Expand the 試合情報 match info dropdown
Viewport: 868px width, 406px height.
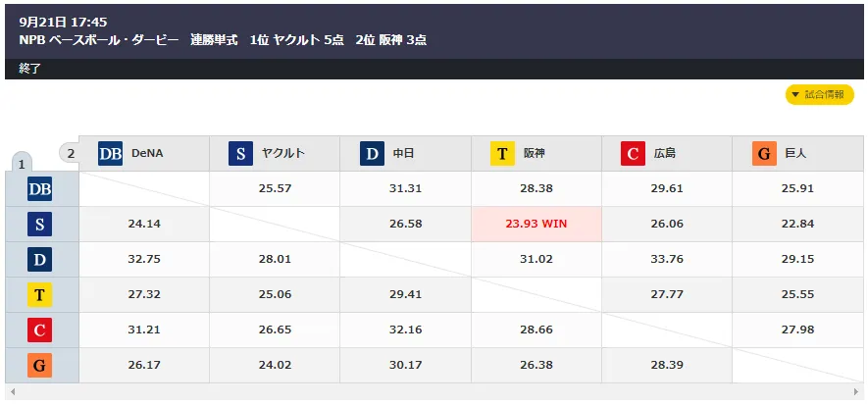819,95
